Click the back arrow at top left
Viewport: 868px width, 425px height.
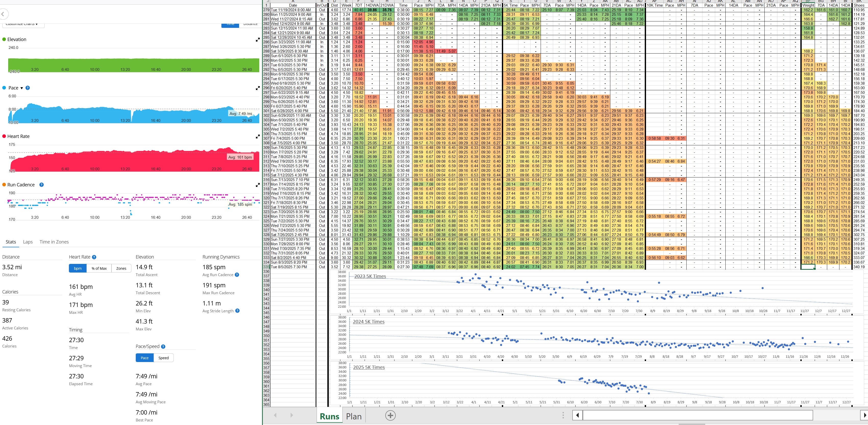(x=3, y=14)
